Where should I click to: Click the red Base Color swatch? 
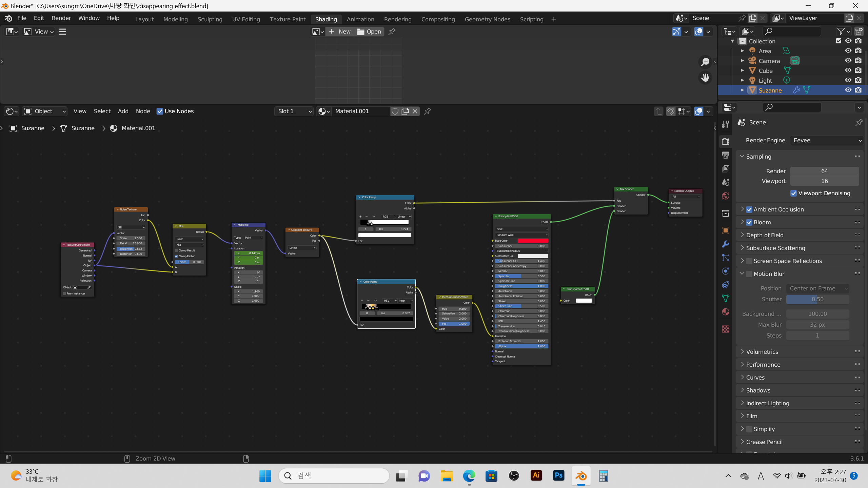tap(533, 241)
